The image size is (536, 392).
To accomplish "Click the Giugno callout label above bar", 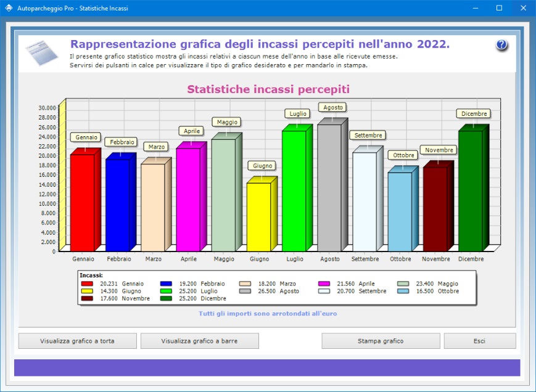I will 263,166.
